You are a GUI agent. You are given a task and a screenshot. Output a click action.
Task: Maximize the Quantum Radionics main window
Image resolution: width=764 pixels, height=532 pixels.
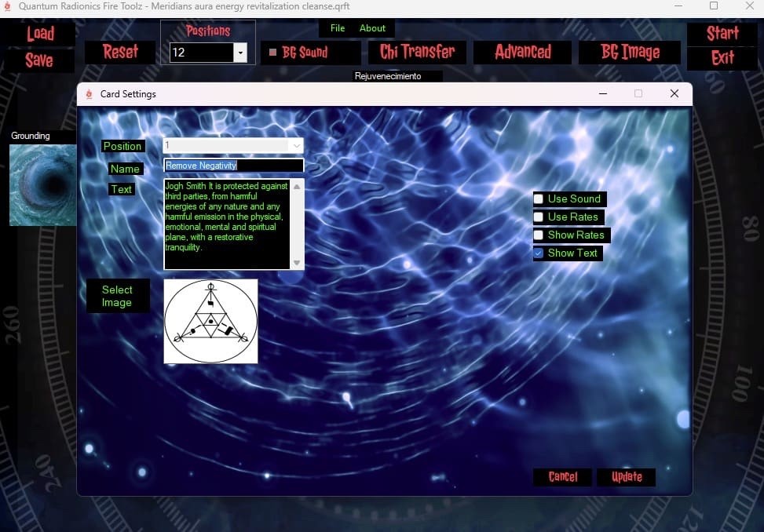pos(714,5)
